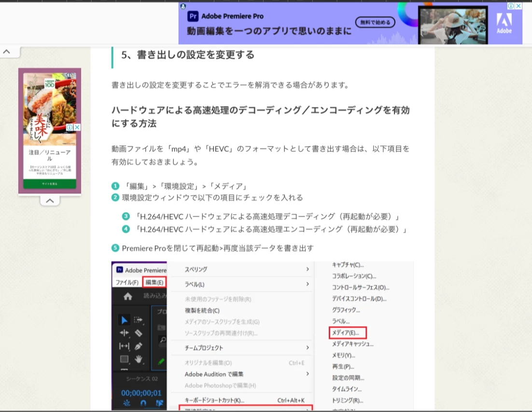
Task: Click the Pr logo in the banner ad
Action: (193, 16)
